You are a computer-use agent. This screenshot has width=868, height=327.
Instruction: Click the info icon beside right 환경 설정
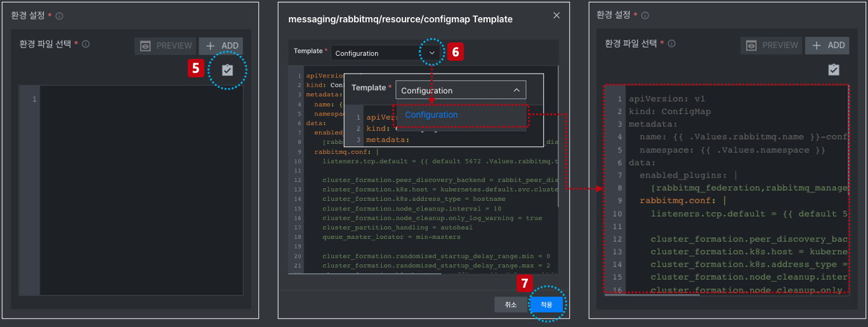tap(645, 15)
